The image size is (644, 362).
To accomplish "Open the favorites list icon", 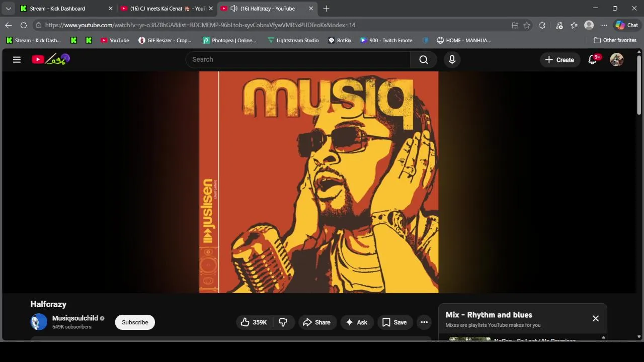I will (x=574, y=25).
